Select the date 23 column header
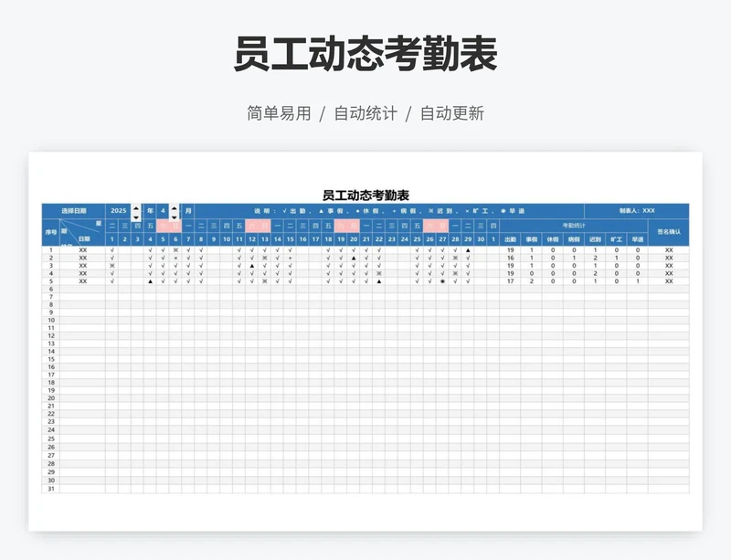731x560 pixels. pos(392,239)
